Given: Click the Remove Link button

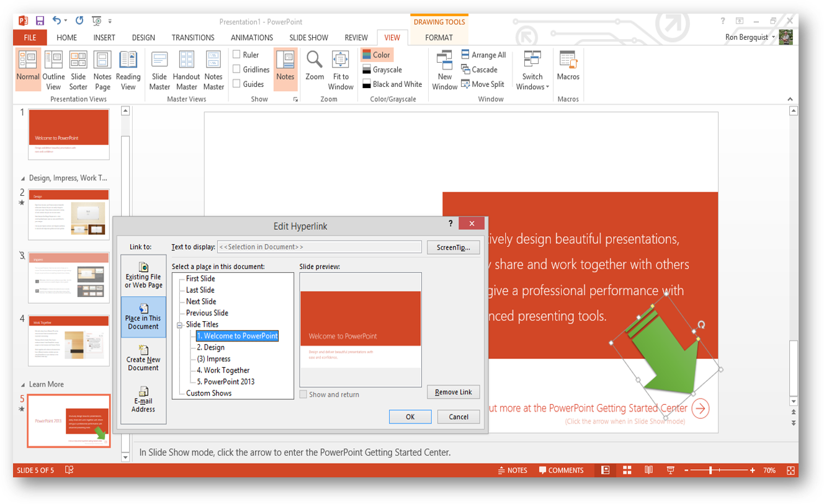Looking at the screenshot, I should [453, 392].
